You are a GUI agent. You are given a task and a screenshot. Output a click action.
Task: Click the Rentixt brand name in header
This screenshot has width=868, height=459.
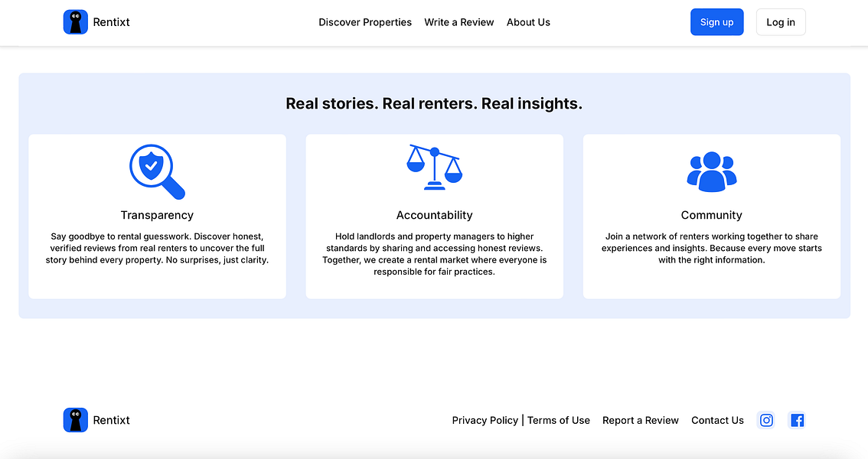pos(111,22)
